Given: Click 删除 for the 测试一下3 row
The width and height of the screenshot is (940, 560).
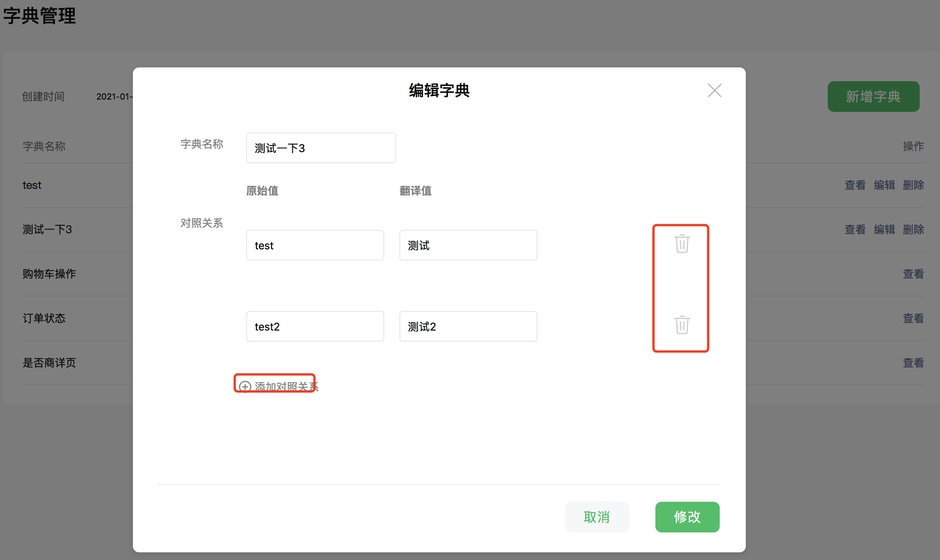Looking at the screenshot, I should 914,229.
